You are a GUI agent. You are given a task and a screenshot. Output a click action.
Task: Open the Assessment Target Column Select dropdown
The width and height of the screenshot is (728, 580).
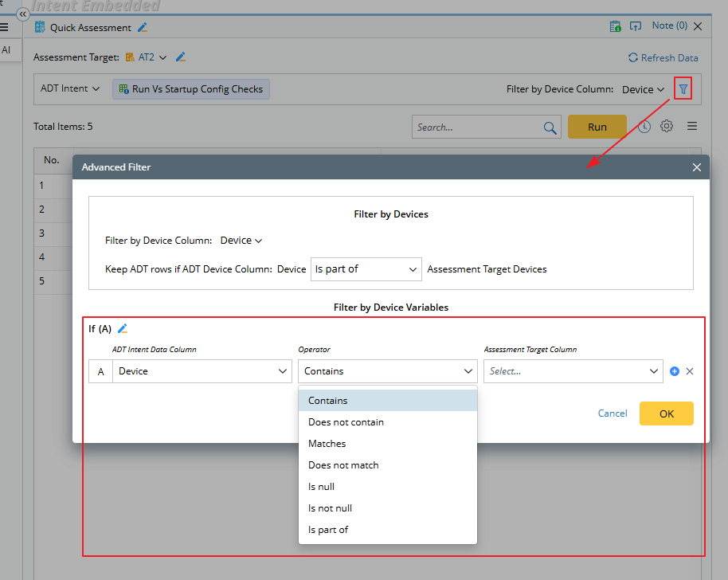tap(573, 371)
